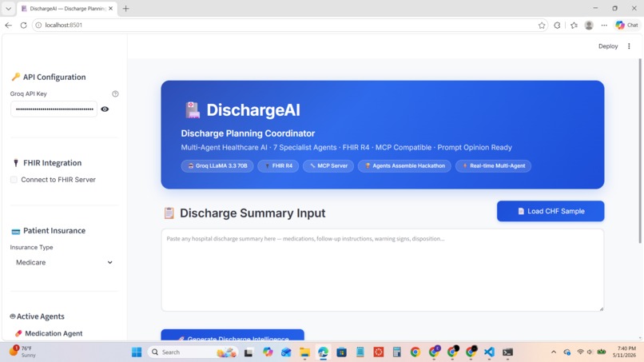Show hidden system tray icons

tap(554, 352)
